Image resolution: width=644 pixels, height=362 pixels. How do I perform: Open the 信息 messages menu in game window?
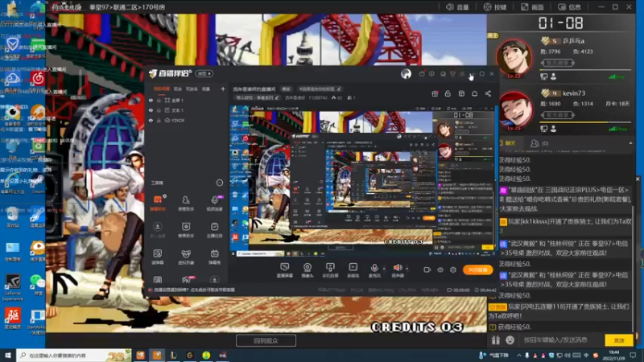coord(569,7)
